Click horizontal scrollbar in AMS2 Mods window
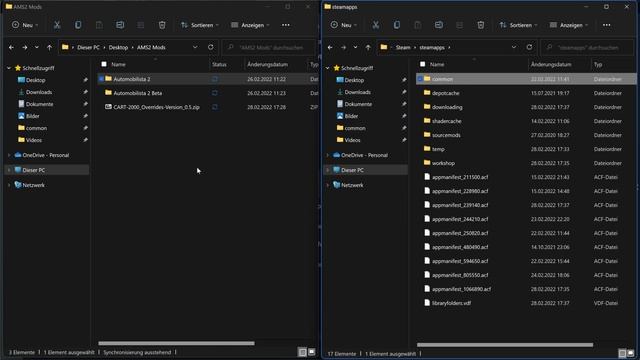This screenshot has height=360, width=640. point(176,343)
